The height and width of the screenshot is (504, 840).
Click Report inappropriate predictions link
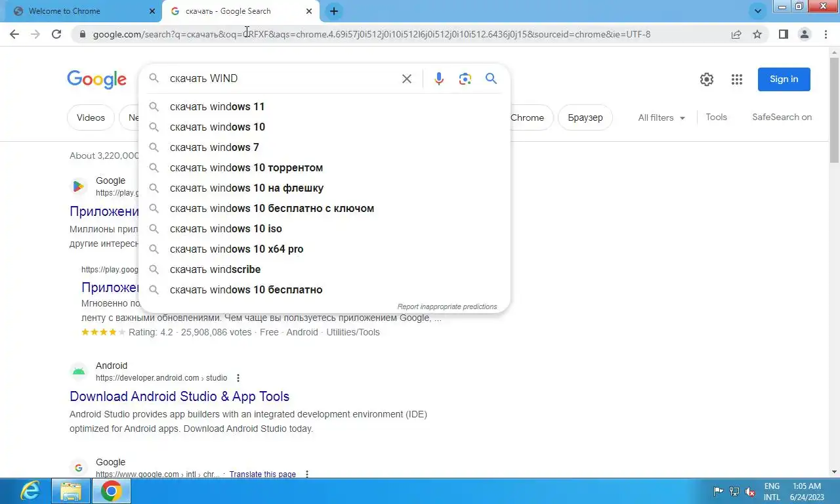[x=447, y=306]
